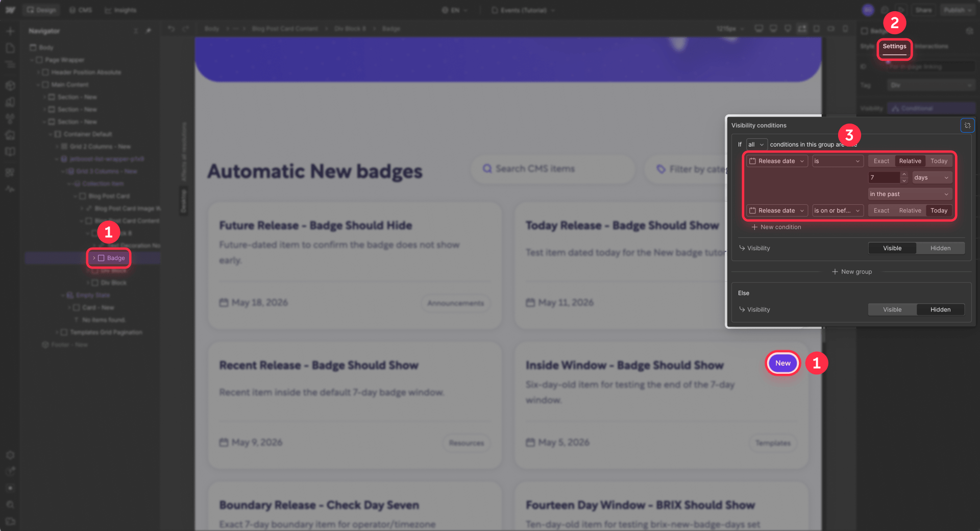Click the Webflow logo menu
980x531 pixels.
pyautogui.click(x=10, y=10)
